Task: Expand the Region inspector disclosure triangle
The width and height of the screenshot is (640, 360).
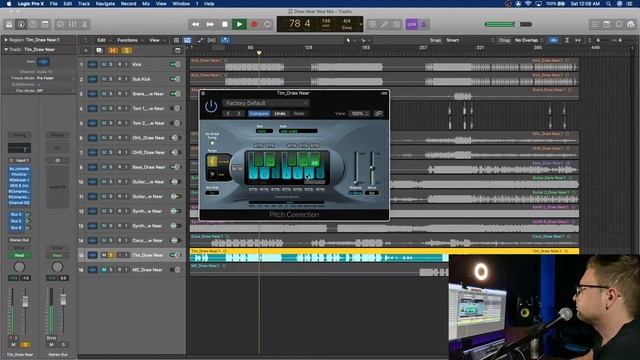Action: (x=6, y=40)
